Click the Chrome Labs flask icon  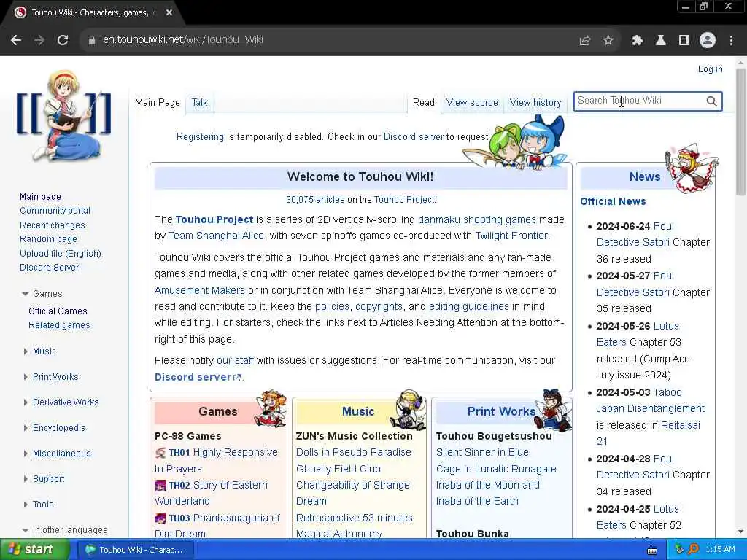pyautogui.click(x=661, y=41)
